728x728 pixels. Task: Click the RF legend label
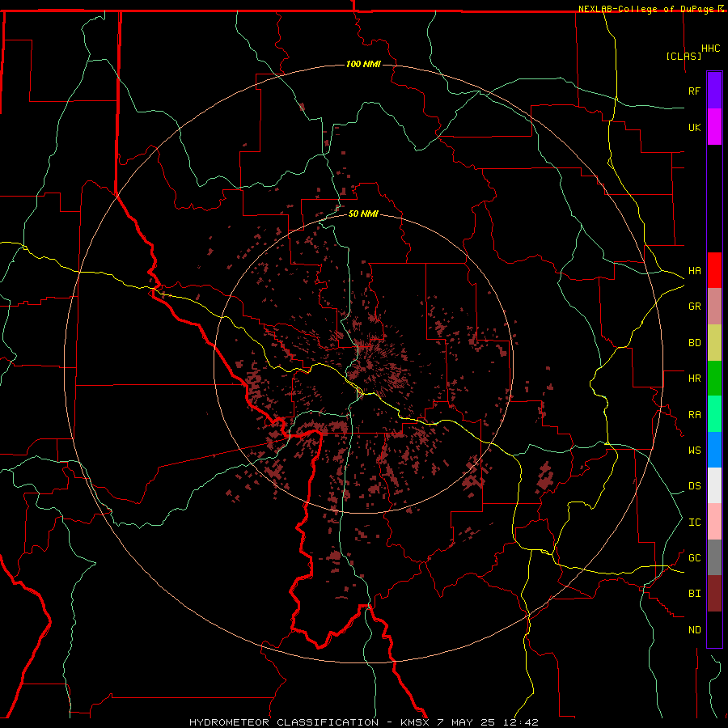[694, 91]
